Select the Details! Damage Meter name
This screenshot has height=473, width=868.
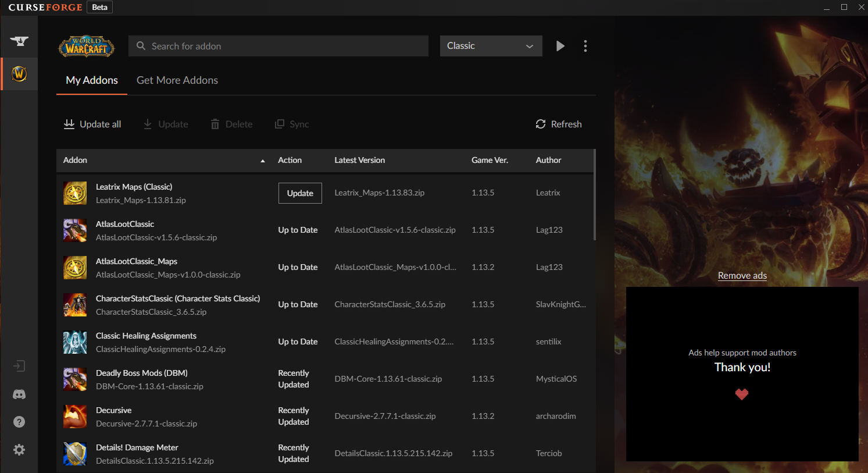137,447
